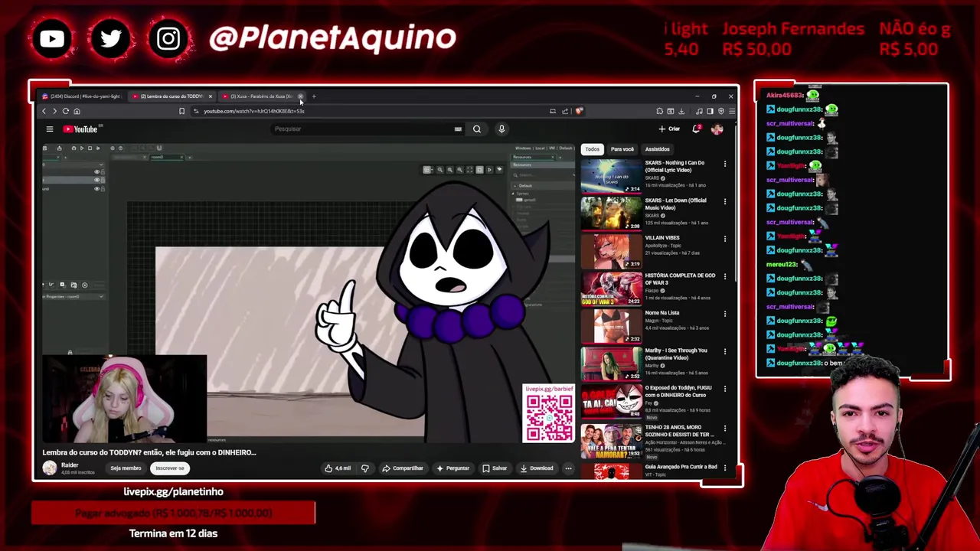The height and width of the screenshot is (551, 980).
Task: Open the on-screen keyboard icon in search box
Action: coord(458,129)
